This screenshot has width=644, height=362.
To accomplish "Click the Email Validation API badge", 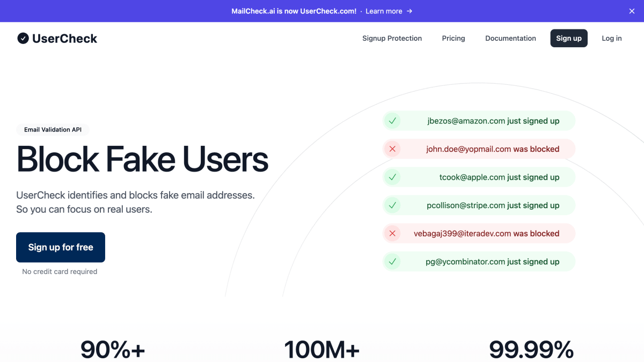I will tap(53, 130).
